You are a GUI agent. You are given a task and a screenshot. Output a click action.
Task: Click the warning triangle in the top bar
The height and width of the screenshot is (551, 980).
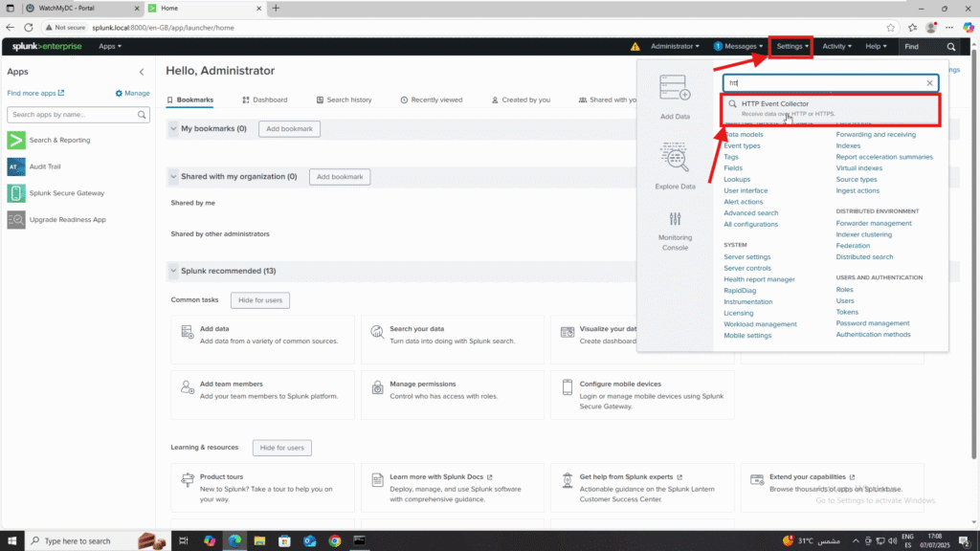(x=635, y=46)
